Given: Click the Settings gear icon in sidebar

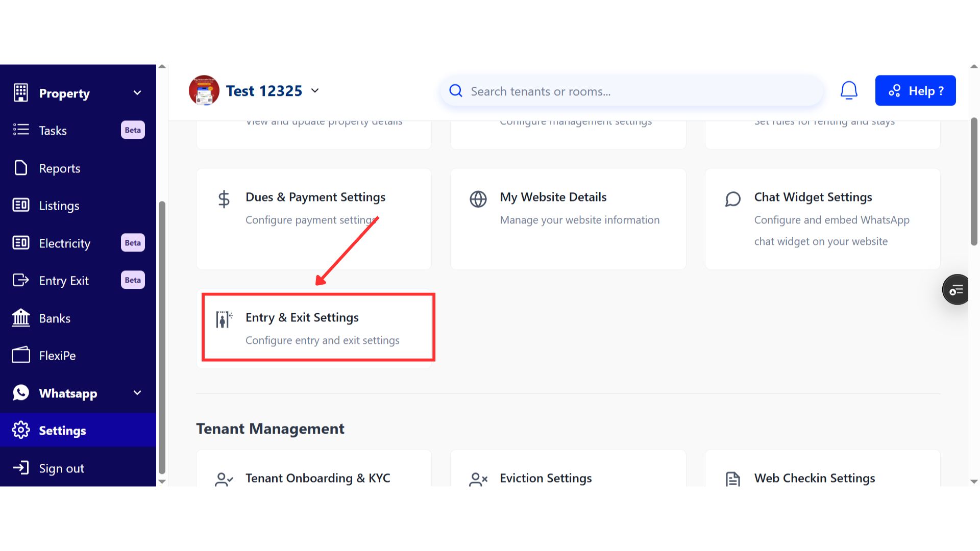Looking at the screenshot, I should 21,430.
